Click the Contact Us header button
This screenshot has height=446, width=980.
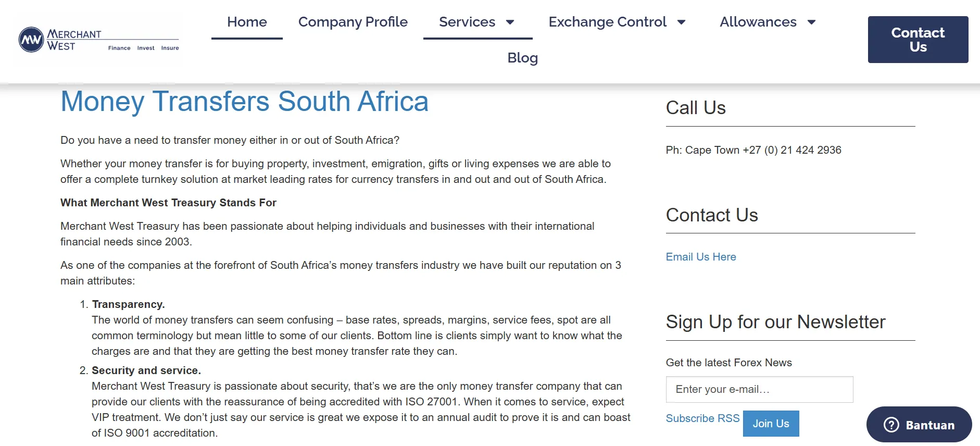coord(918,40)
